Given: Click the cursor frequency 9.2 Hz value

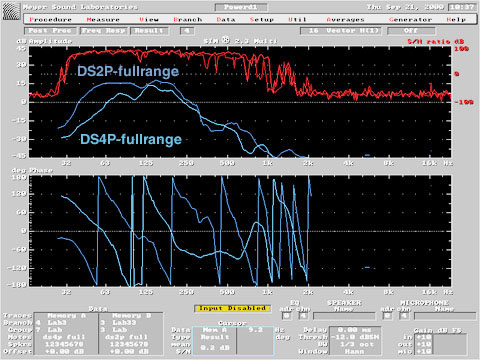Looking at the screenshot, I should coord(255,330).
